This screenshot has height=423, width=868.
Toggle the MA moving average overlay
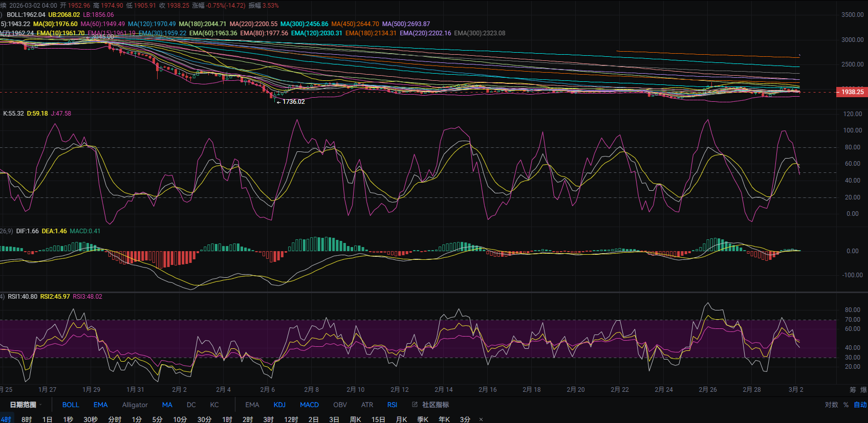coord(167,405)
